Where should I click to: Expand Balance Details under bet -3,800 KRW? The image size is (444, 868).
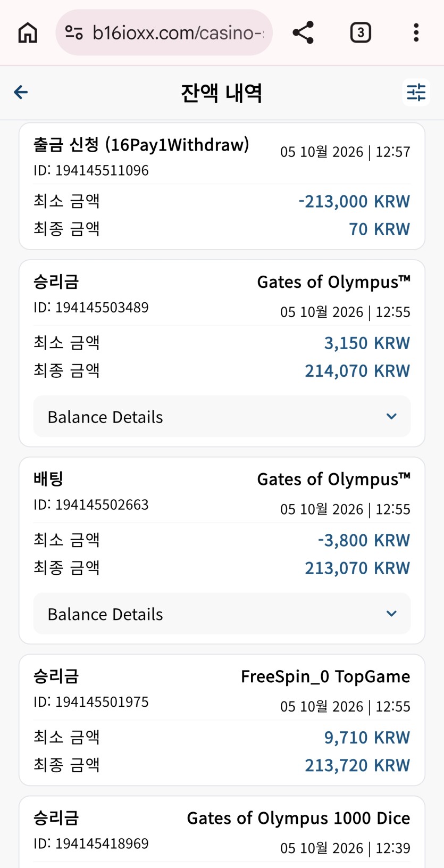click(x=222, y=614)
